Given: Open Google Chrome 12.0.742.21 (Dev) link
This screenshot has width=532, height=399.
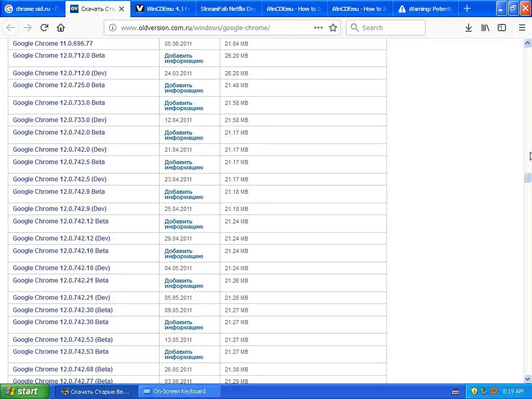Looking at the screenshot, I should (x=61, y=297).
